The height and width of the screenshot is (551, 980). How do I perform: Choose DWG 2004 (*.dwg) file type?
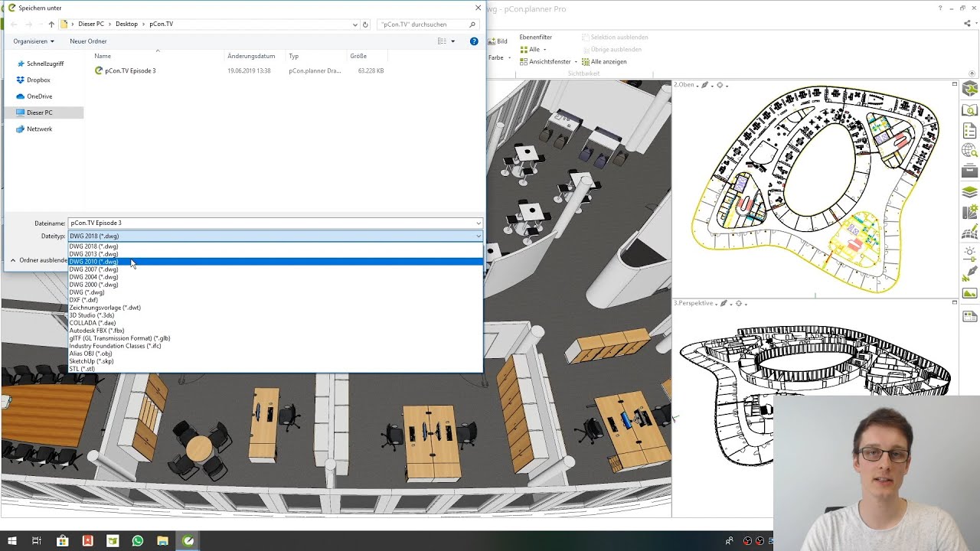click(276, 277)
